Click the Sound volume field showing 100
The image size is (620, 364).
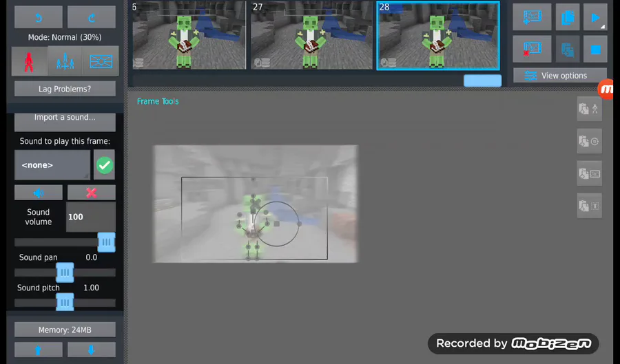click(x=90, y=217)
